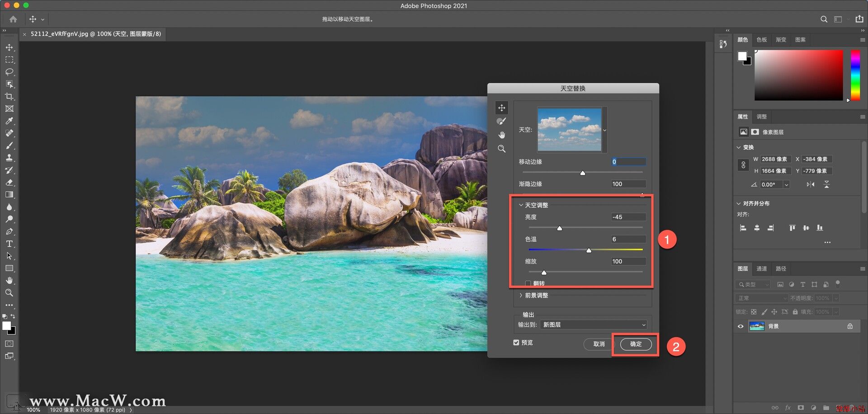Viewport: 868px width, 414px height.
Task: Switch to the Channels (通道) tab
Action: pyautogui.click(x=762, y=268)
